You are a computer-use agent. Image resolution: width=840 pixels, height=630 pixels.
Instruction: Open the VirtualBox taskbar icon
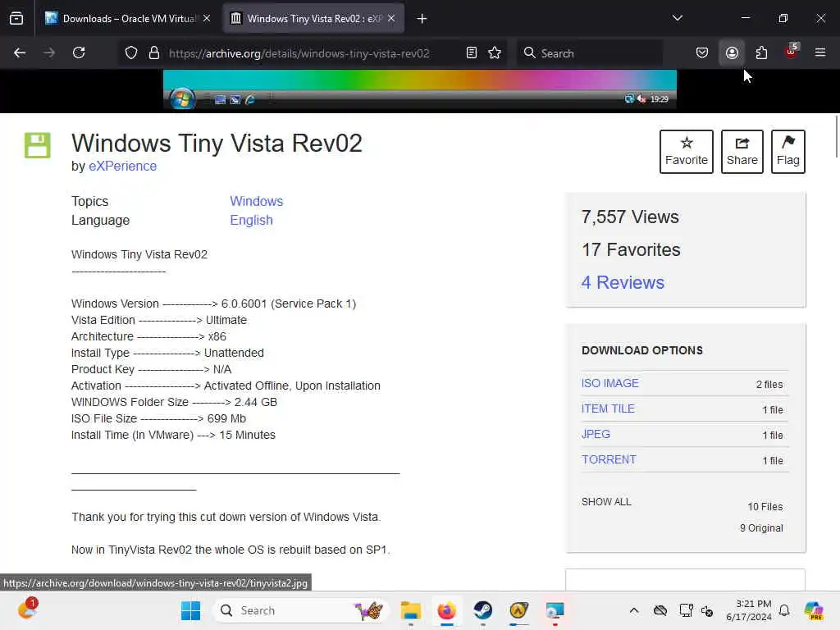(x=555, y=610)
